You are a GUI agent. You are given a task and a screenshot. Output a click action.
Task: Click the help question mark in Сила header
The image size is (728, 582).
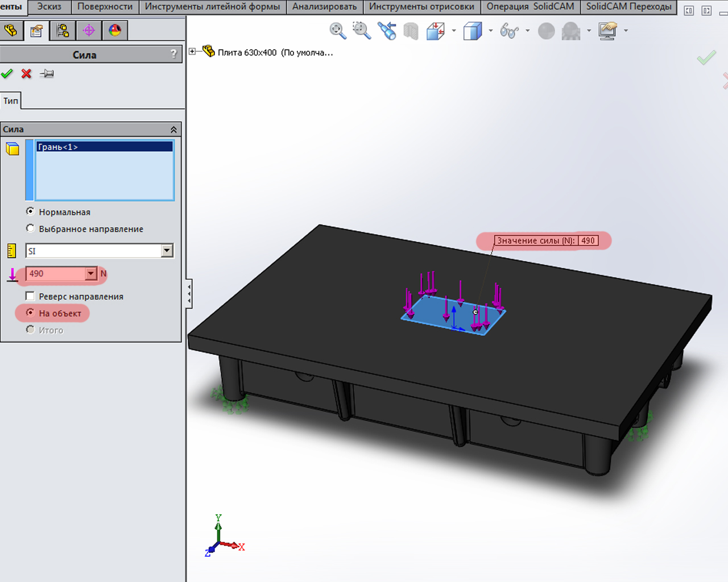pos(173,54)
